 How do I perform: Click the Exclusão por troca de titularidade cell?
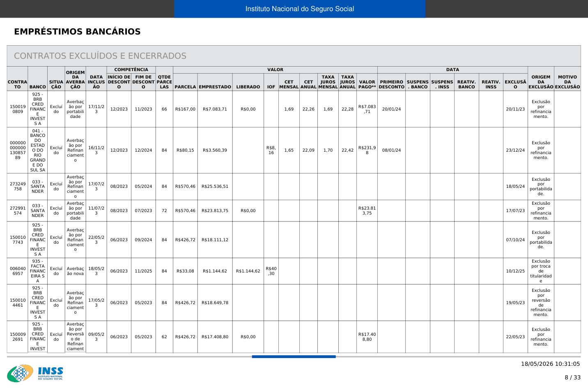(x=541, y=271)
